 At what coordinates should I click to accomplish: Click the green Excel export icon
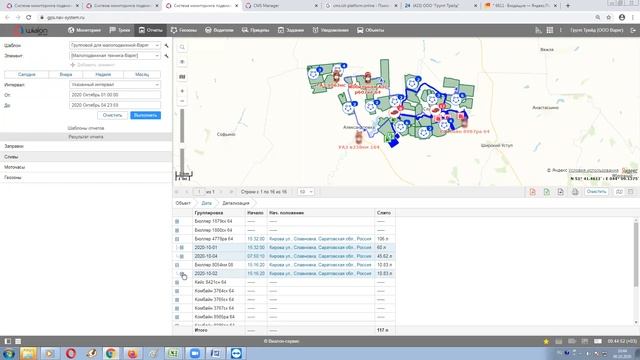[x=547, y=192]
